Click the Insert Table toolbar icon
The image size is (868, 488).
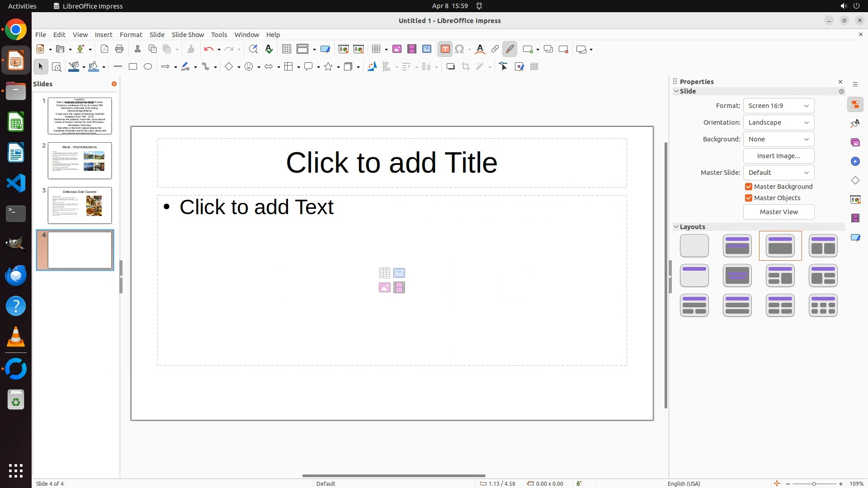click(x=376, y=49)
